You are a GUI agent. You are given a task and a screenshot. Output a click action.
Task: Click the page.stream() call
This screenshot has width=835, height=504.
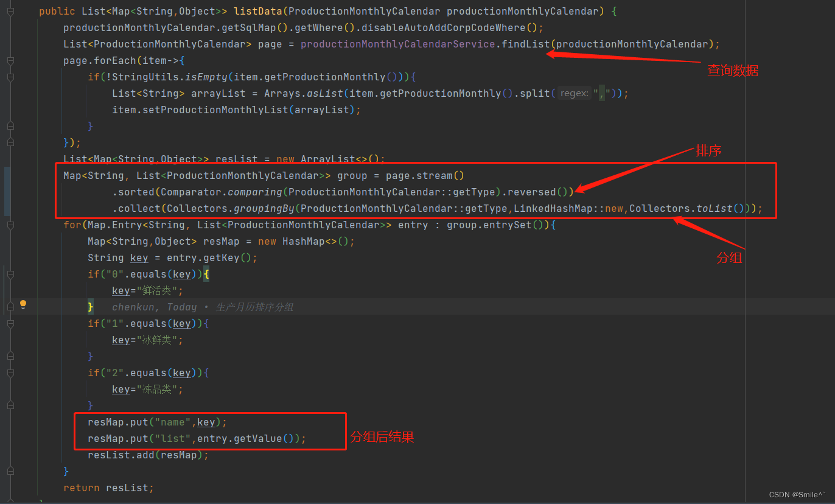(x=425, y=176)
